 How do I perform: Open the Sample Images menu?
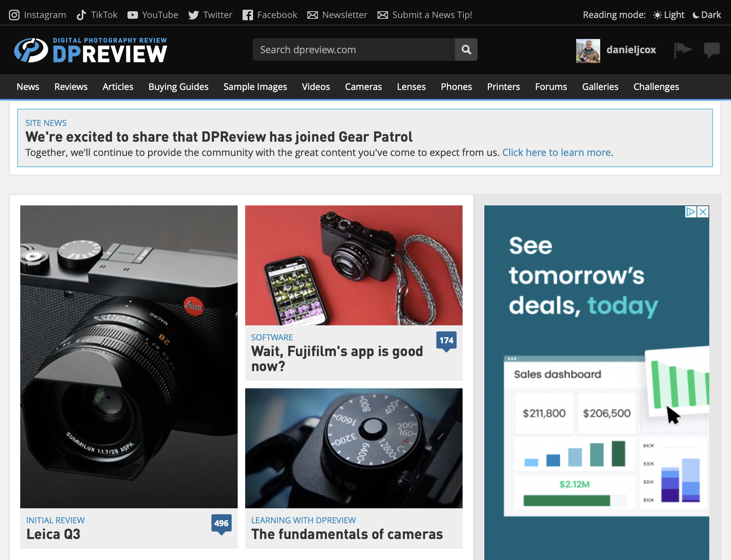point(255,87)
